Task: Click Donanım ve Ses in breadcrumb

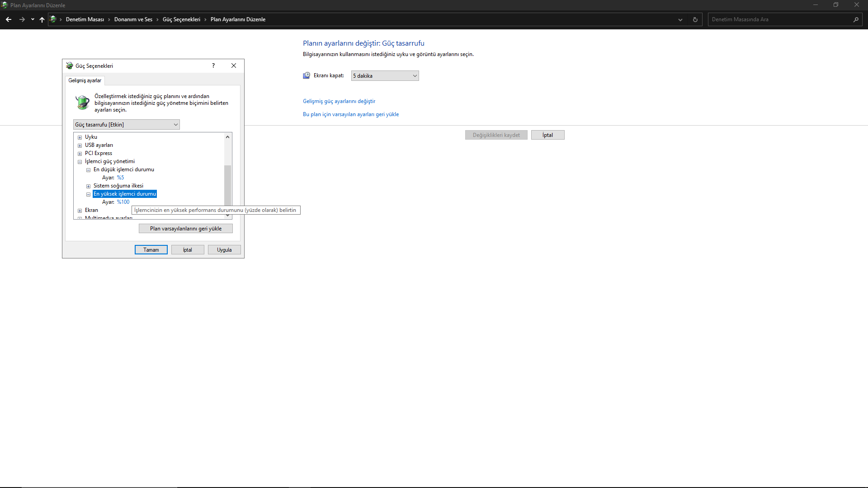Action: pyautogui.click(x=133, y=19)
